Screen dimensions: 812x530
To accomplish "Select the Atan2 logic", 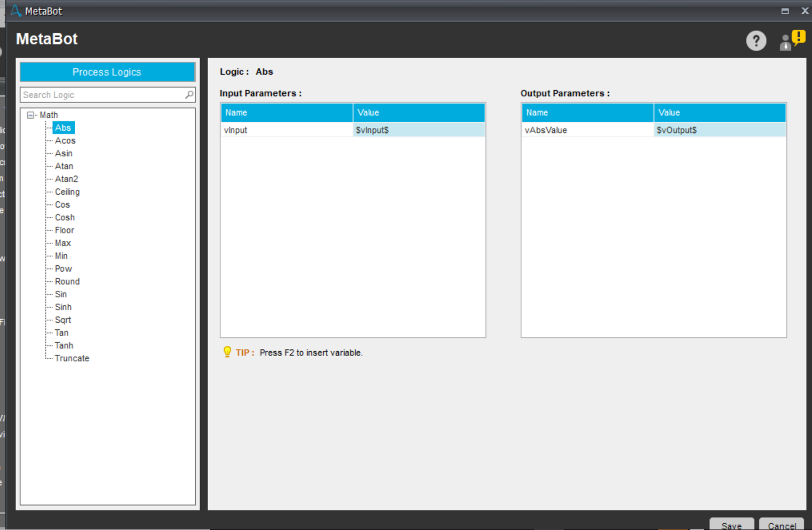I will tap(67, 179).
